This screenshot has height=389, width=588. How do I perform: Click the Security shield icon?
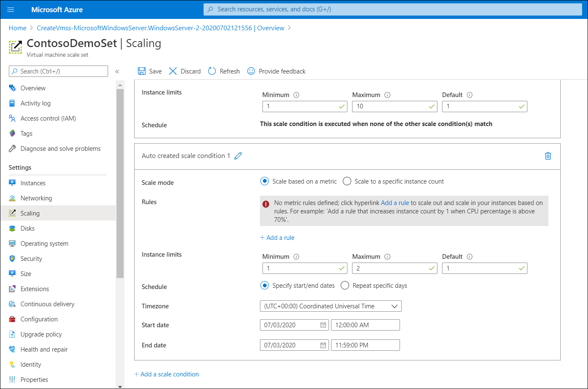(x=12, y=258)
